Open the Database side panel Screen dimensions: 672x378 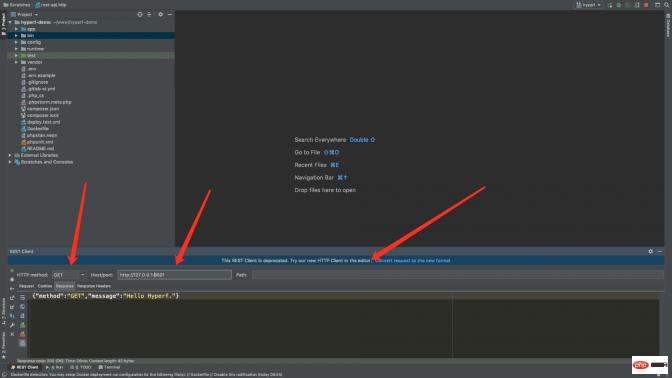coord(668,25)
